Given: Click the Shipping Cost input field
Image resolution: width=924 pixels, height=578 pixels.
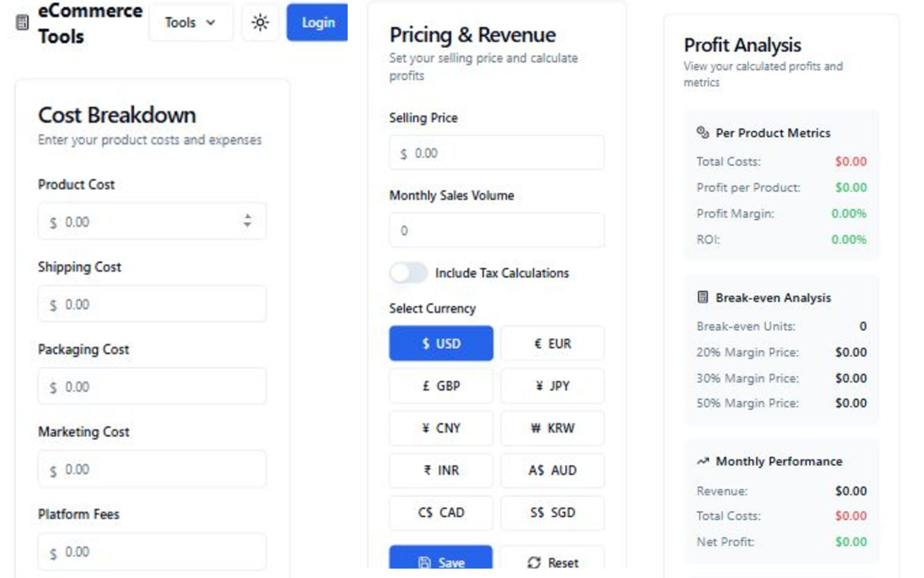Looking at the screenshot, I should tap(152, 303).
